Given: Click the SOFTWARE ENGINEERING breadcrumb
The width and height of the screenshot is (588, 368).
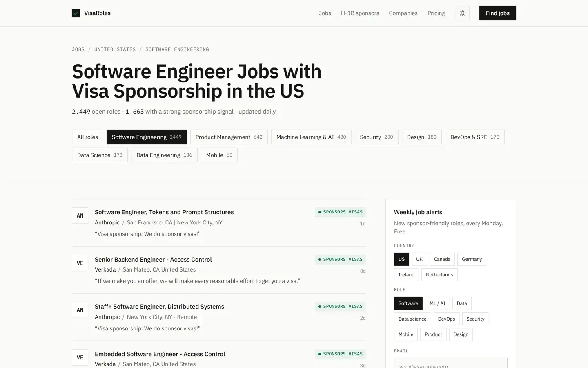Looking at the screenshot, I should point(177,49).
